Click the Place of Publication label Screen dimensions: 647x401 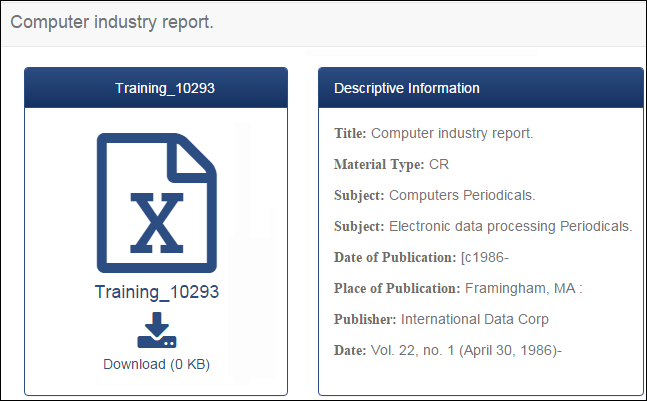tap(397, 288)
